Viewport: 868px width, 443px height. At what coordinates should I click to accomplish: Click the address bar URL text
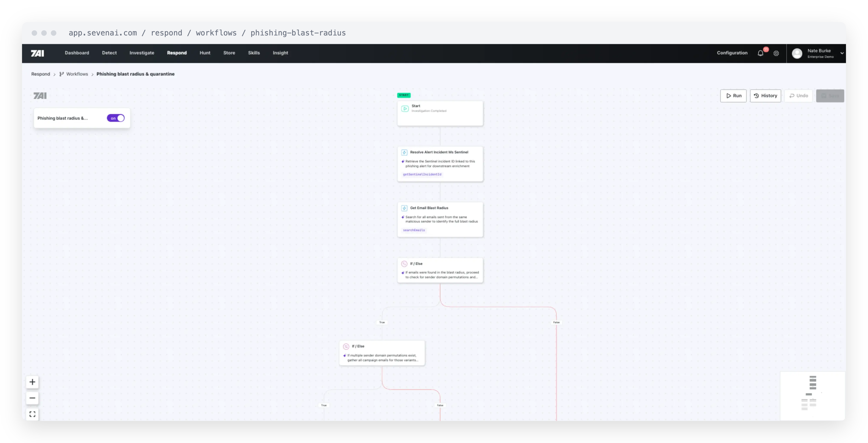(x=207, y=33)
